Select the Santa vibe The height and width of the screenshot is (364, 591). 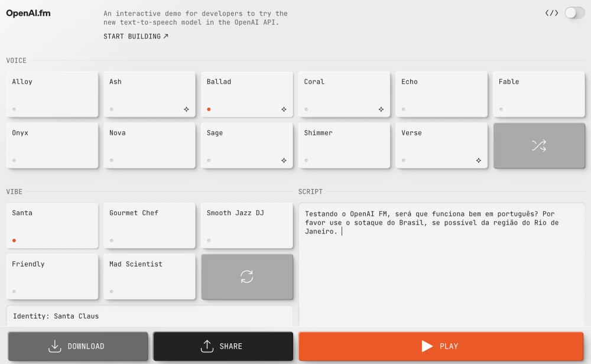coord(52,225)
